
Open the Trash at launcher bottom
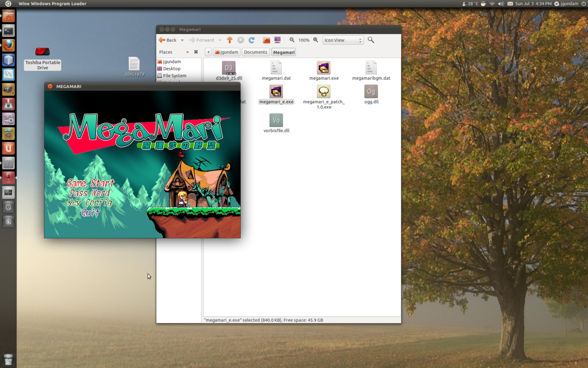(8, 359)
